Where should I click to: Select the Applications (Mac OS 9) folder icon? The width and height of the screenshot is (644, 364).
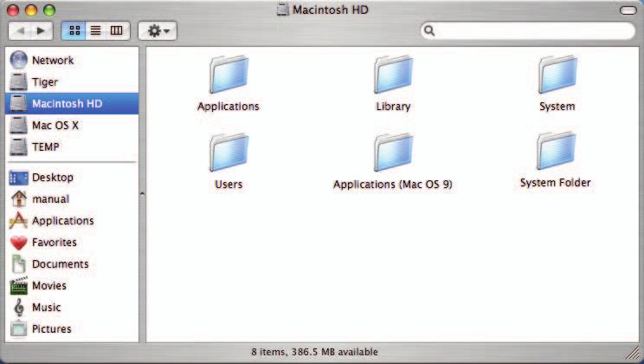pos(393,153)
